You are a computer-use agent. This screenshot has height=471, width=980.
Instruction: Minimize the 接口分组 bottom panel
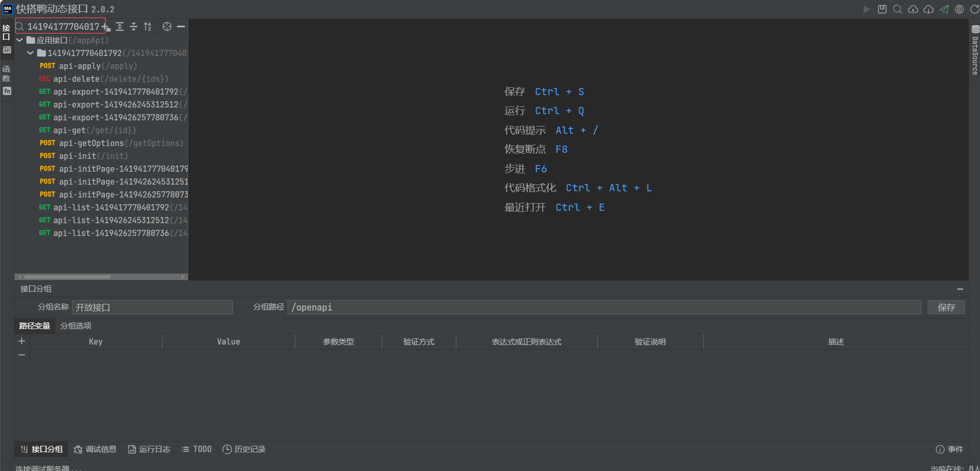[x=960, y=289]
